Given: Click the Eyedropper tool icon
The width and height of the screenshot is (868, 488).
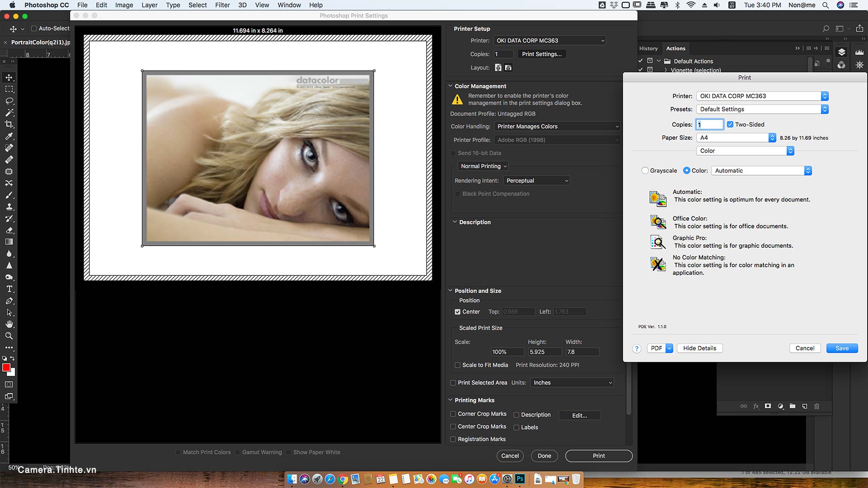Looking at the screenshot, I should pyautogui.click(x=8, y=136).
